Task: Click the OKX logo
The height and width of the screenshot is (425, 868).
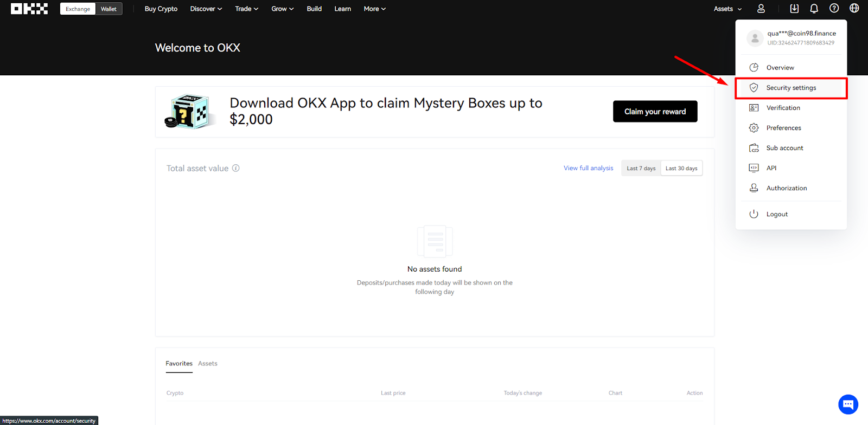Action: coord(29,9)
